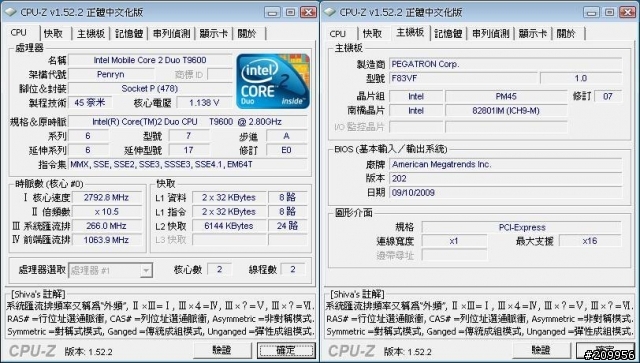Open 快取 tab in right window
The width and height of the screenshot is (640, 363).
tap(373, 33)
